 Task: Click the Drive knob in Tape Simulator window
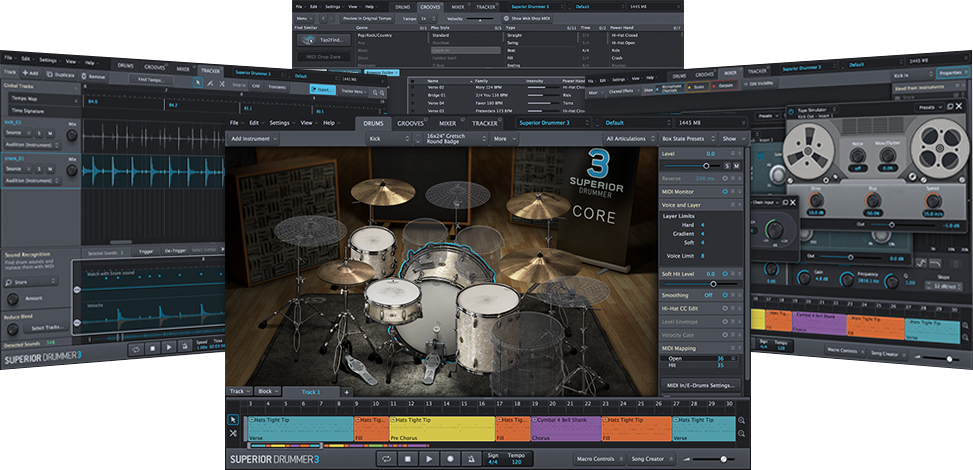(x=817, y=201)
